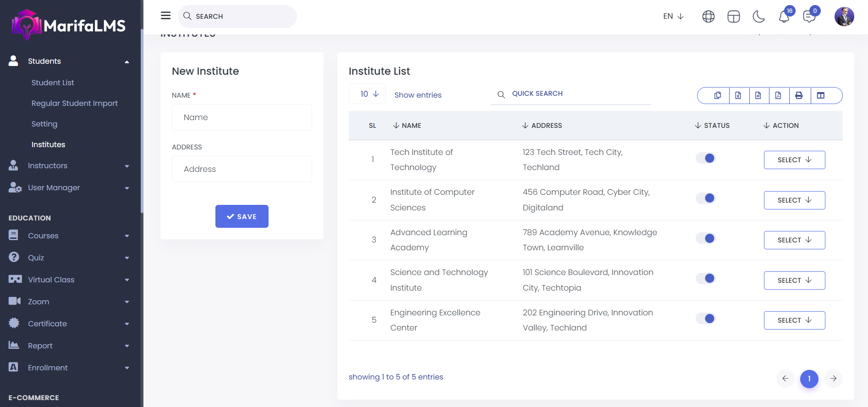Disable status of Advanced Learning Academy
Viewport: 868px width, 407px height.
pyautogui.click(x=706, y=238)
